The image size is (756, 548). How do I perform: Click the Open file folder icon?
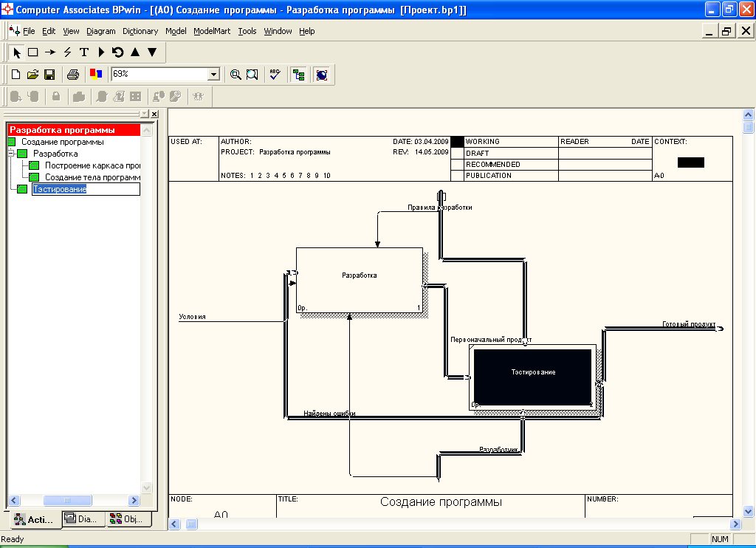coord(32,75)
